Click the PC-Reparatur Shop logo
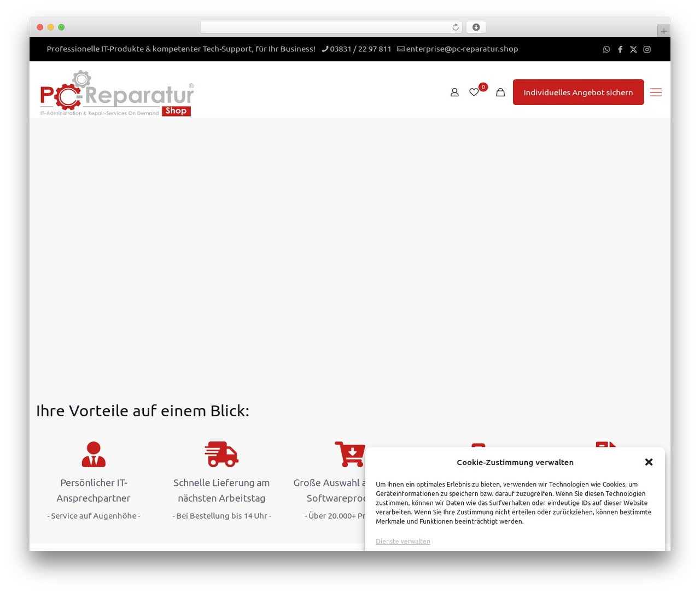Screen dimensions: 700x593 (116, 93)
